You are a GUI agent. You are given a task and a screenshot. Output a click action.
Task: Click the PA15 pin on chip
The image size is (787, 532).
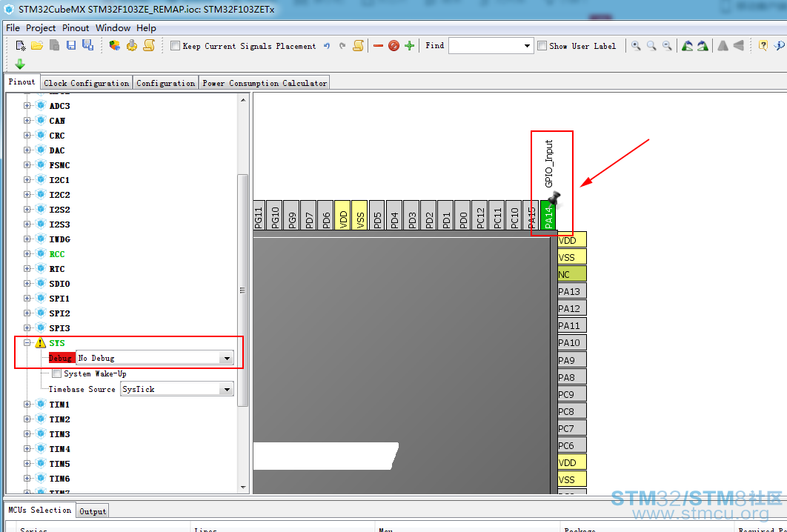[x=531, y=216]
